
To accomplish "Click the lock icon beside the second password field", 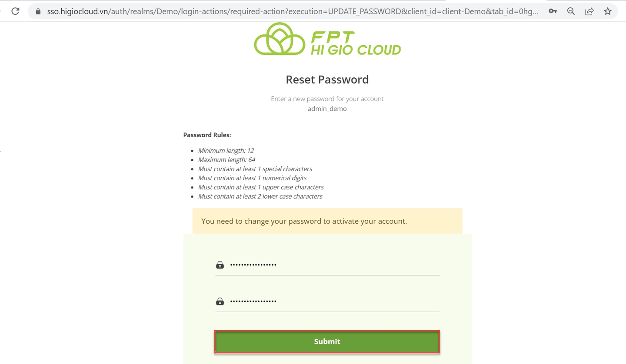I will tap(220, 301).
